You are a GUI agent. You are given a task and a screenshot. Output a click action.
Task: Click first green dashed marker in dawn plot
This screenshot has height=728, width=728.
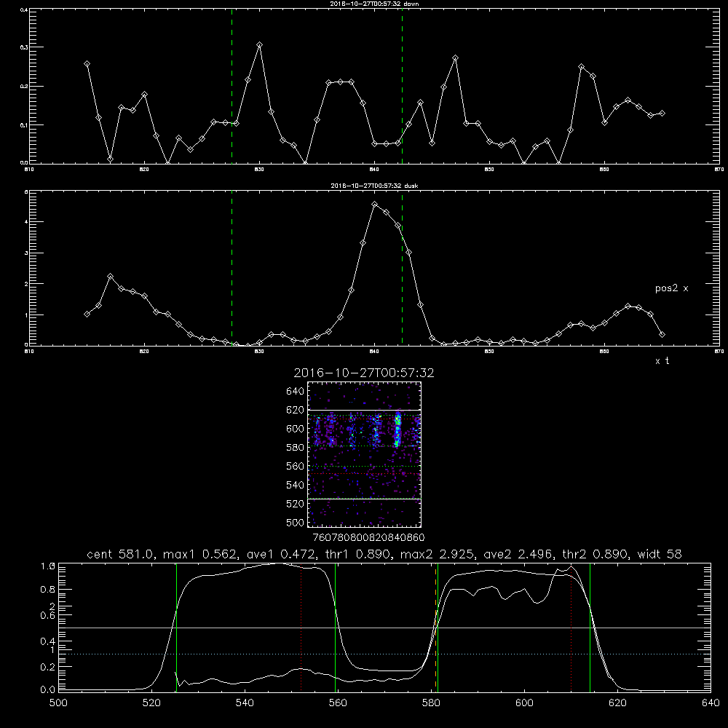tap(232, 86)
